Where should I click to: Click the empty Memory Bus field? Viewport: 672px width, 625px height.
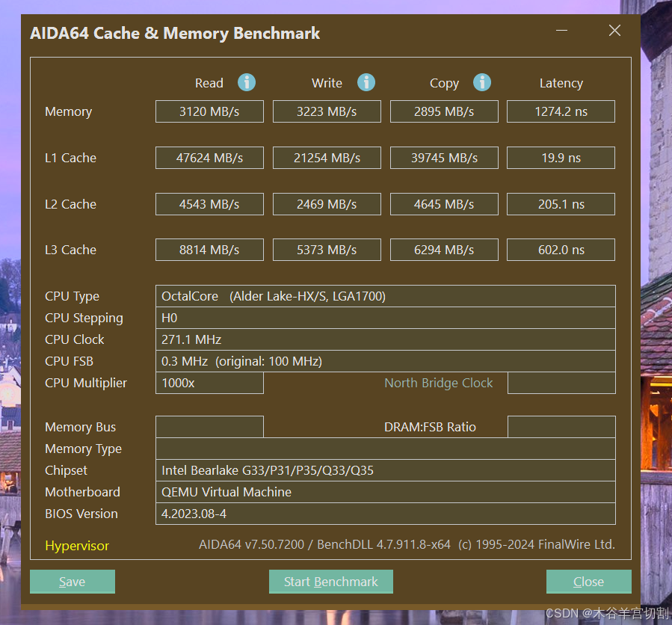(209, 427)
